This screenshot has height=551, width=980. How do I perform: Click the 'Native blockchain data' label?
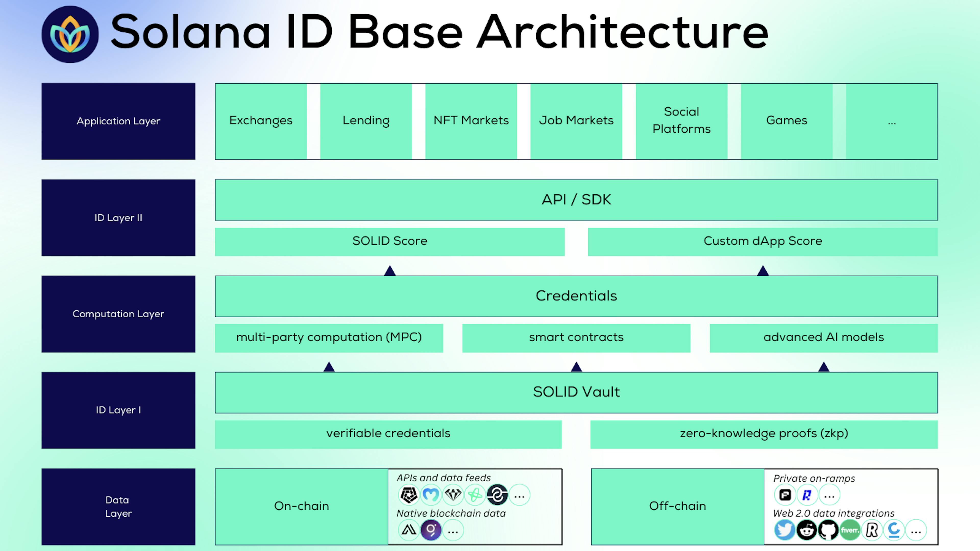coord(451,513)
